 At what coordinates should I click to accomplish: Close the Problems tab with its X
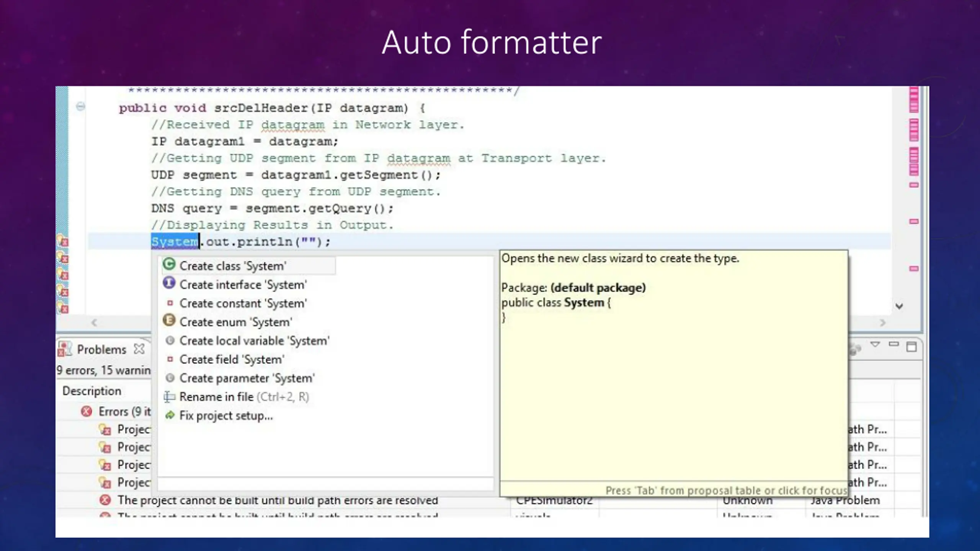point(139,349)
